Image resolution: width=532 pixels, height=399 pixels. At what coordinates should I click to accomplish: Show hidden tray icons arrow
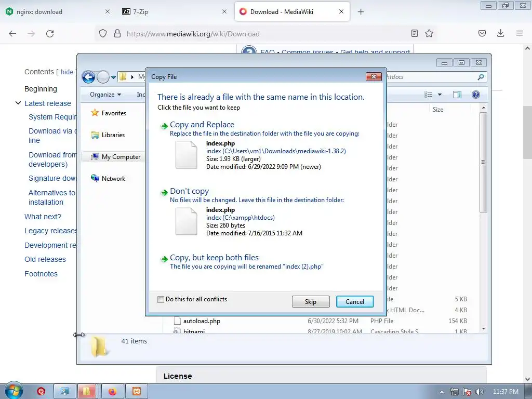pyautogui.click(x=442, y=392)
